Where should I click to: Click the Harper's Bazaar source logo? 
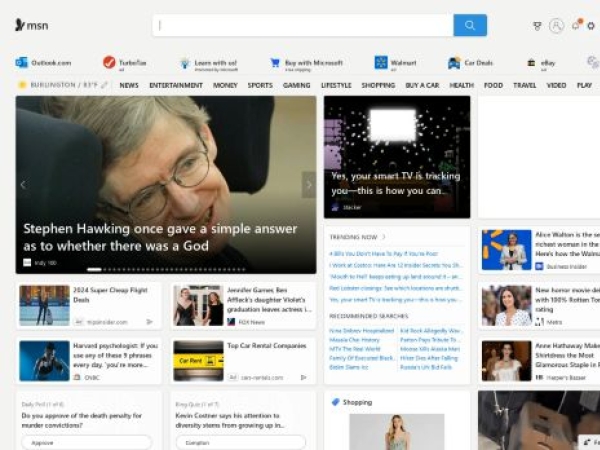pyautogui.click(x=539, y=377)
